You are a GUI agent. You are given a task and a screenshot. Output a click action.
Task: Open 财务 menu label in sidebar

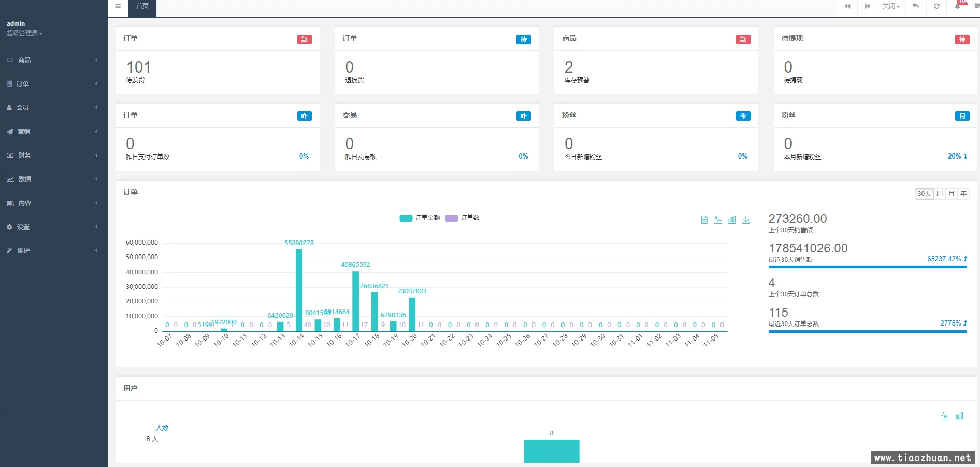(x=24, y=155)
